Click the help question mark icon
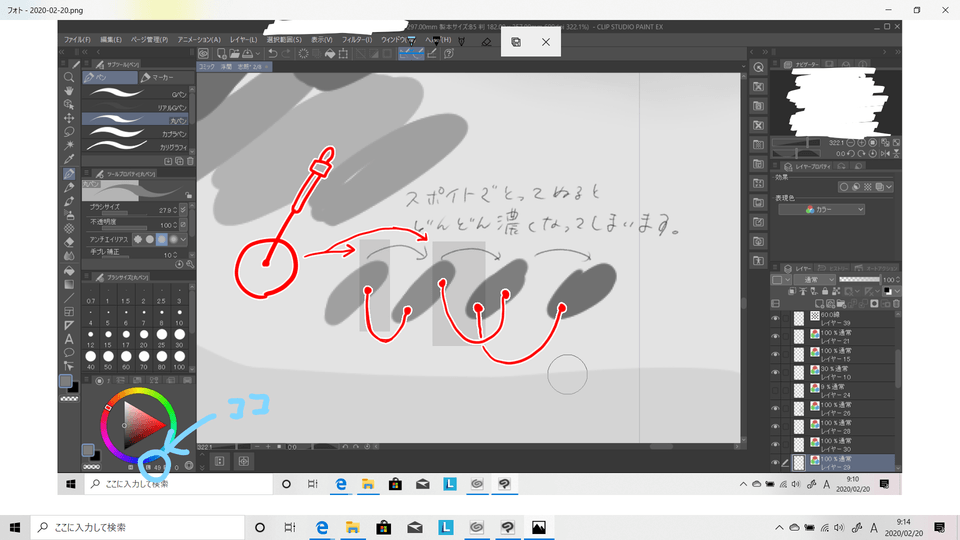Viewport: 960px width, 540px height. 449,54
